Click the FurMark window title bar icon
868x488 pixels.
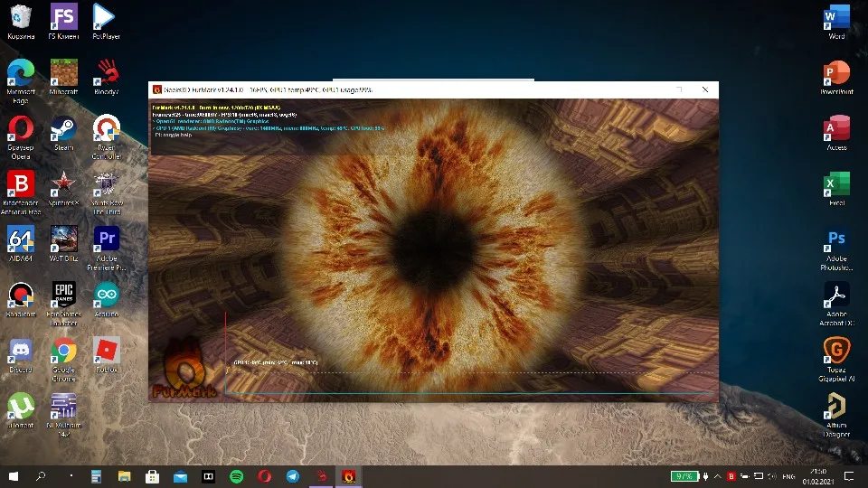[x=156, y=89]
